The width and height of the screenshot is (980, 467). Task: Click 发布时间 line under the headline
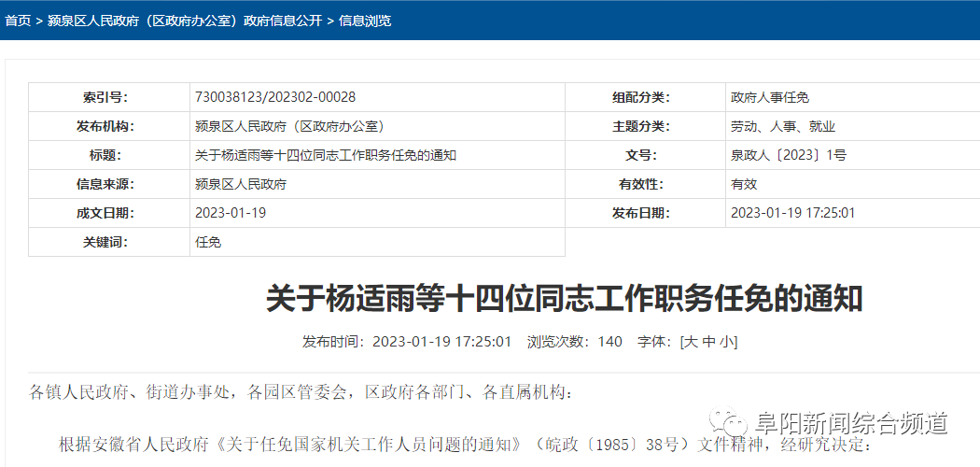click(x=407, y=341)
